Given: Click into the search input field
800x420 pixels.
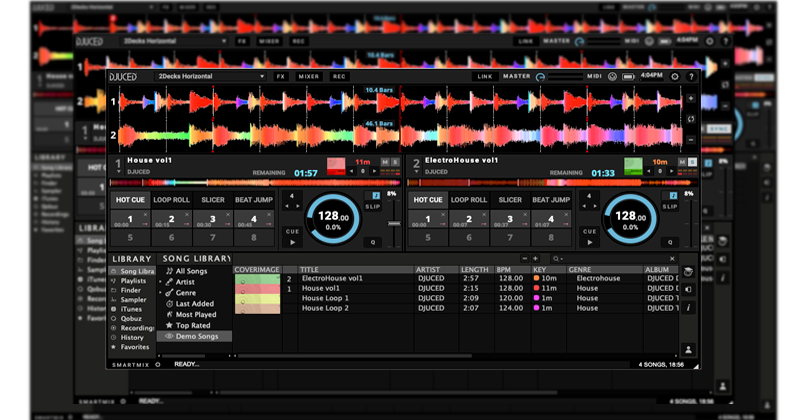Looking at the screenshot, I should tap(615, 259).
